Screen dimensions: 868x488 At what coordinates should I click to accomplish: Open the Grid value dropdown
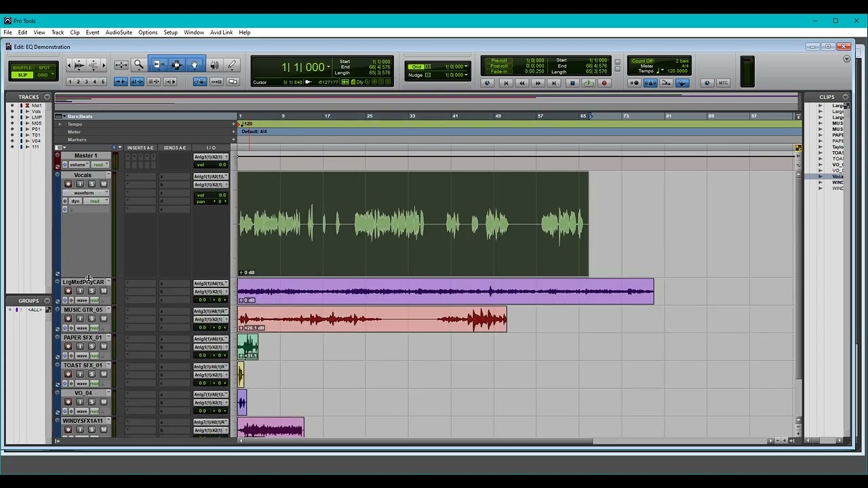467,66
